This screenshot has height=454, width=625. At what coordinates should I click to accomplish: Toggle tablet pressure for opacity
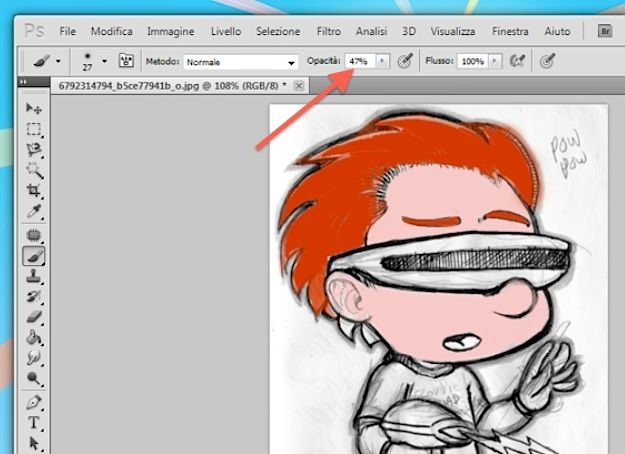pyautogui.click(x=405, y=61)
